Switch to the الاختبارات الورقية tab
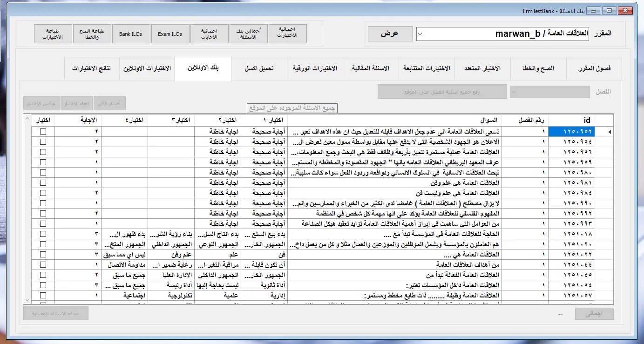The height and width of the screenshot is (344, 644). point(315,69)
